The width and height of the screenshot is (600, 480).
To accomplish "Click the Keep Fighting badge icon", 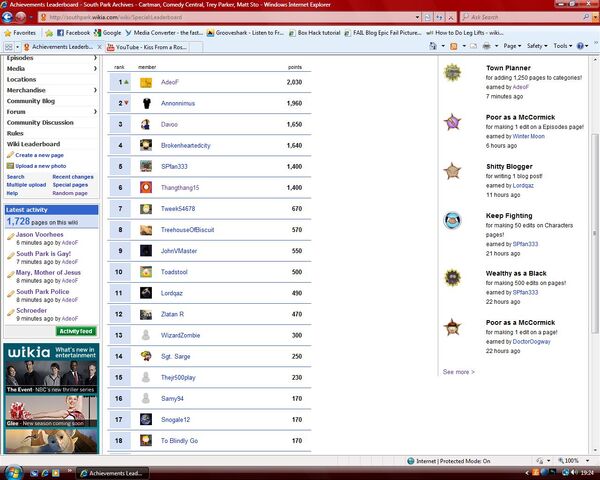I will click(452, 220).
